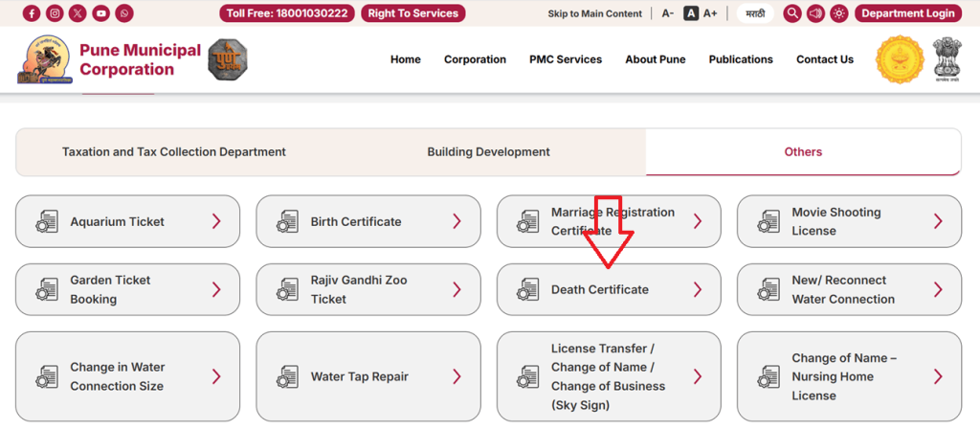Open the About Pune menu
This screenshot has height=430, width=980.
click(655, 59)
